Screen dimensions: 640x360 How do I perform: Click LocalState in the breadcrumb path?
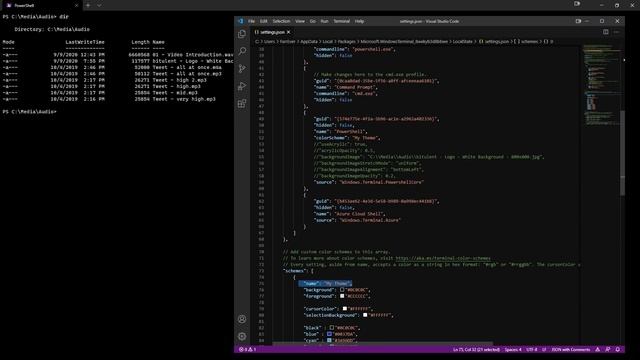(x=462, y=42)
